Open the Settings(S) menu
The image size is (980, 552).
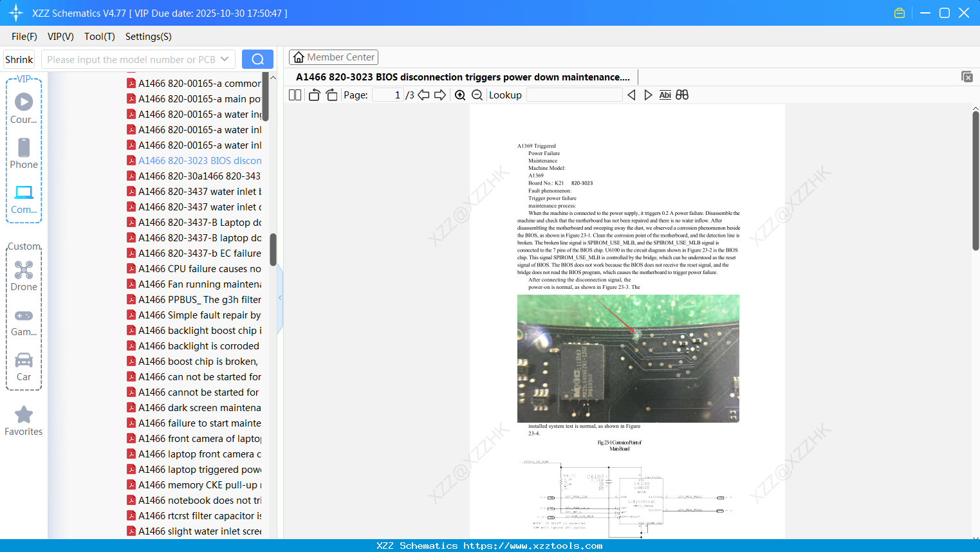(149, 37)
